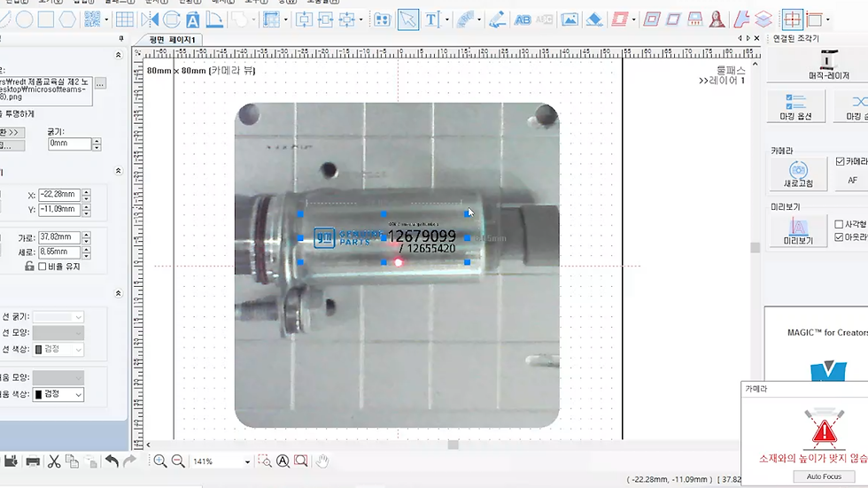Click the 세로 height input field

pos(59,252)
